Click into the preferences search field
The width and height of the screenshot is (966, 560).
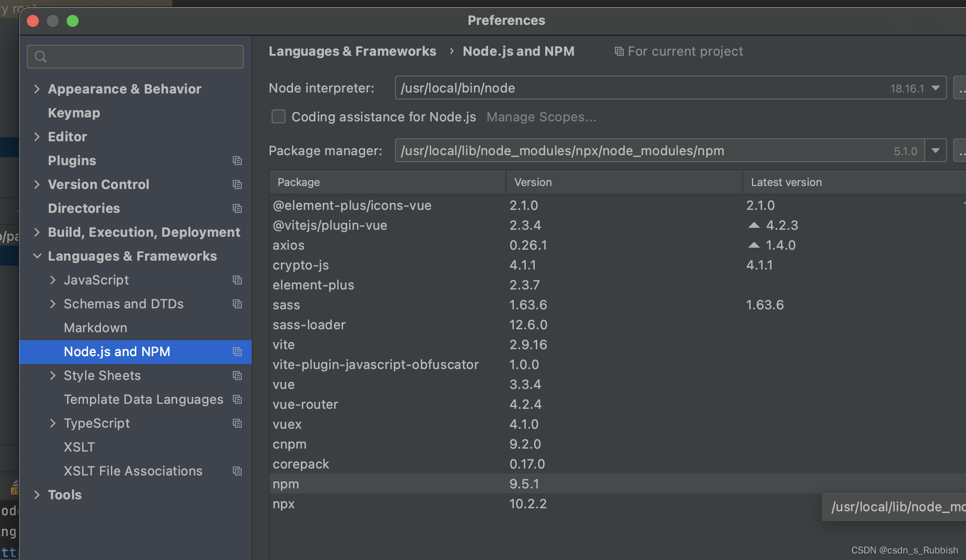point(144,57)
